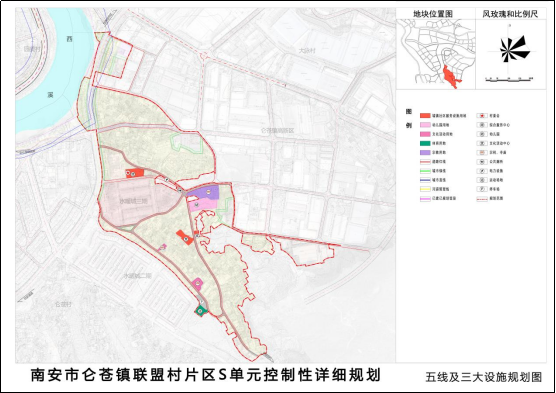Click the icon on the light pink parcel
The height and width of the screenshot is (393, 556).
point(196,204)
